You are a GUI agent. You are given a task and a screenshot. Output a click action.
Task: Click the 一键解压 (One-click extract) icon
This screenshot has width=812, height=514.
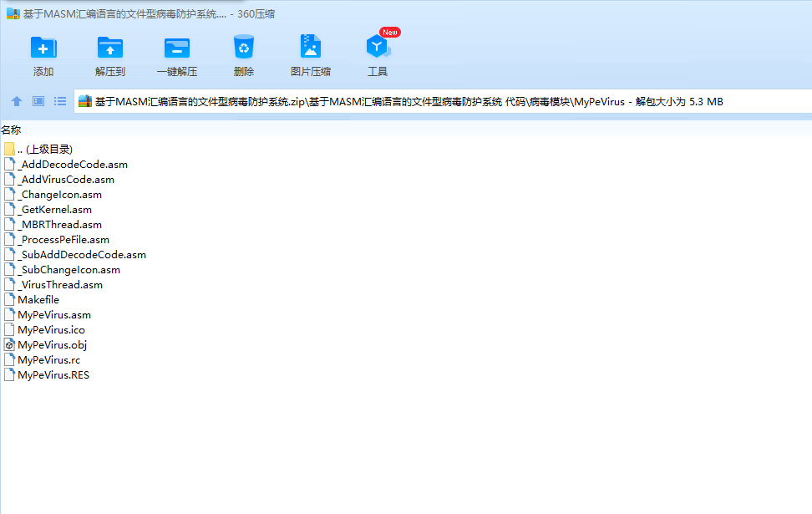click(x=177, y=48)
